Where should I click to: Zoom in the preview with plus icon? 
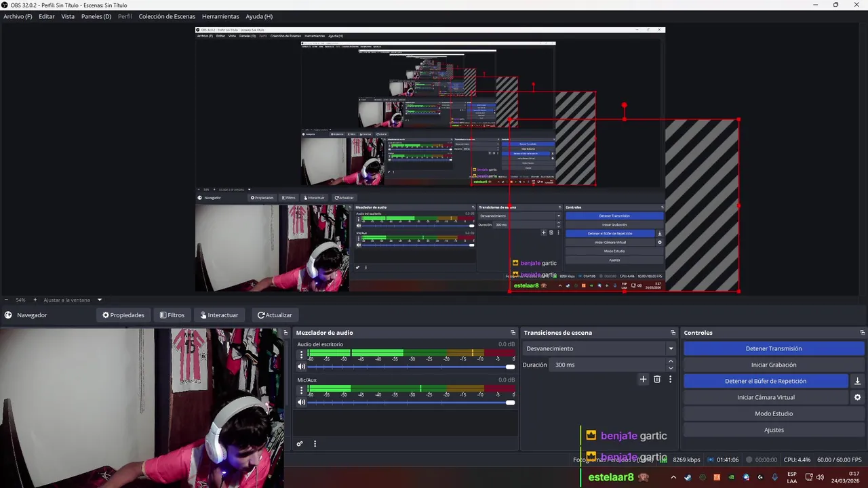(x=35, y=300)
